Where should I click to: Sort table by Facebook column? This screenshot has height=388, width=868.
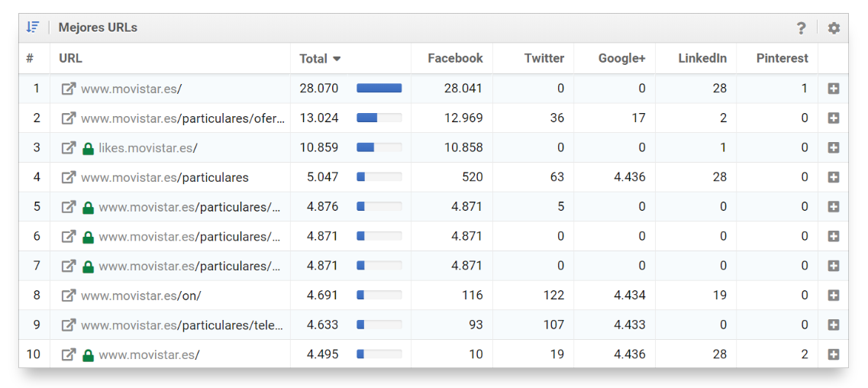455,58
